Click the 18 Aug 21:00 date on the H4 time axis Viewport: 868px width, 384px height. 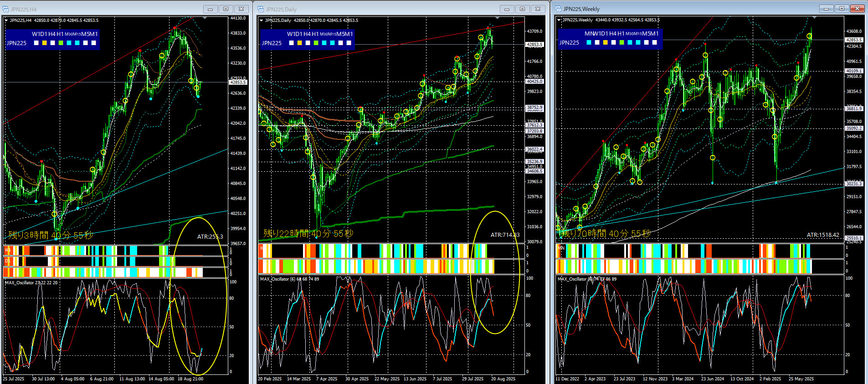(190, 379)
